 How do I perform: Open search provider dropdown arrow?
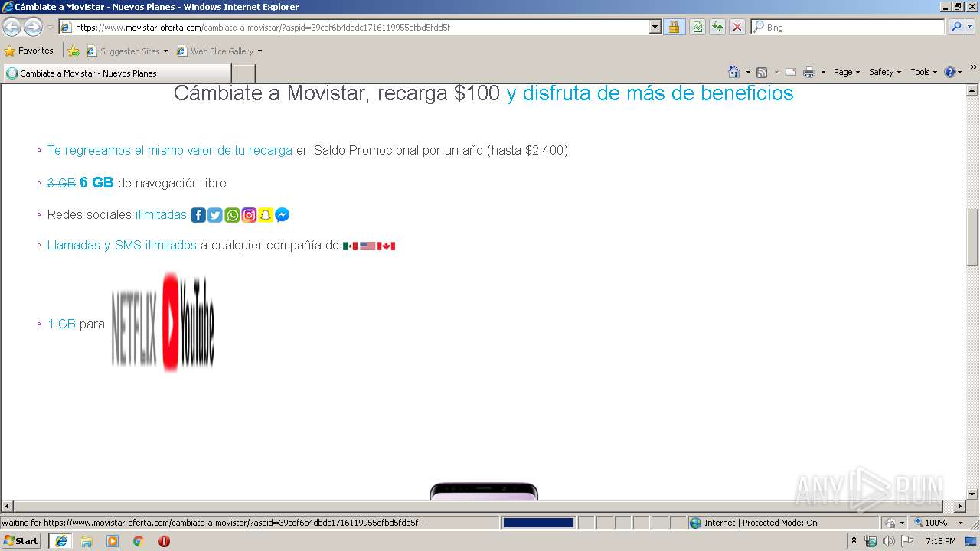coord(971,27)
